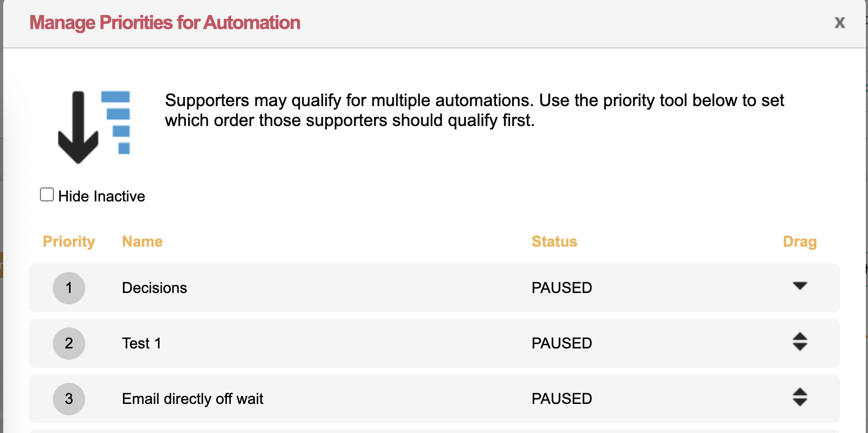Select Email directly off wait automation
The width and height of the screenshot is (868, 433).
[192, 399]
